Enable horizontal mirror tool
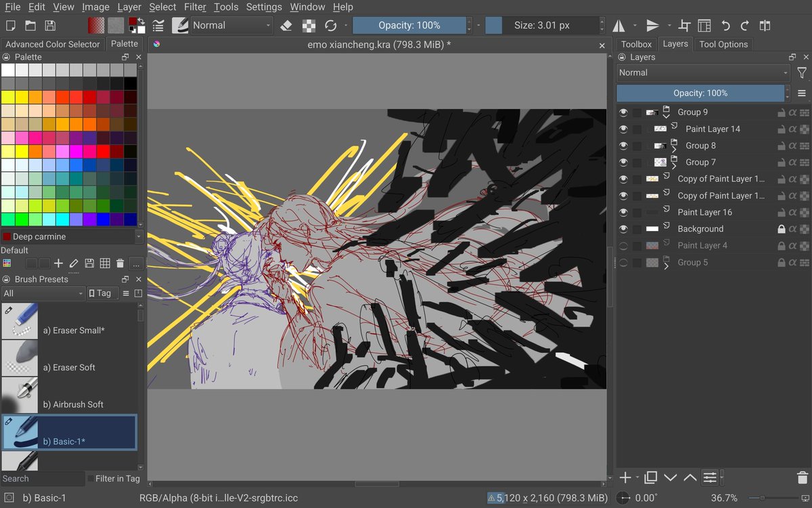Screen dimensions: 812x508 tap(619, 26)
